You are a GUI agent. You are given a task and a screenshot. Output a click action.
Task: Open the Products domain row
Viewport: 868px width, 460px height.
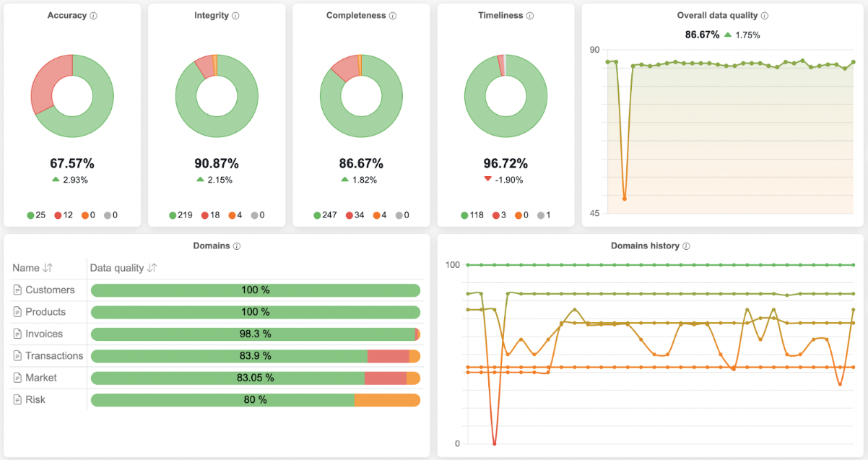(x=45, y=312)
